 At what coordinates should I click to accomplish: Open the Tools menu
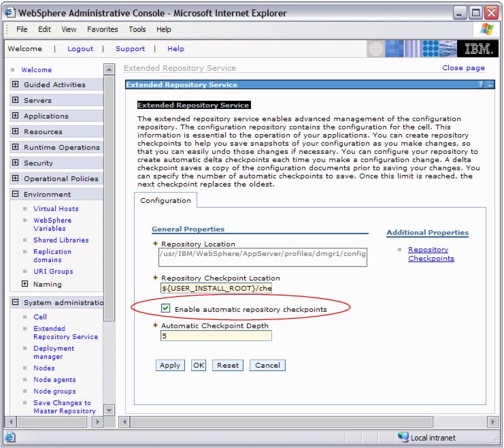(137, 29)
